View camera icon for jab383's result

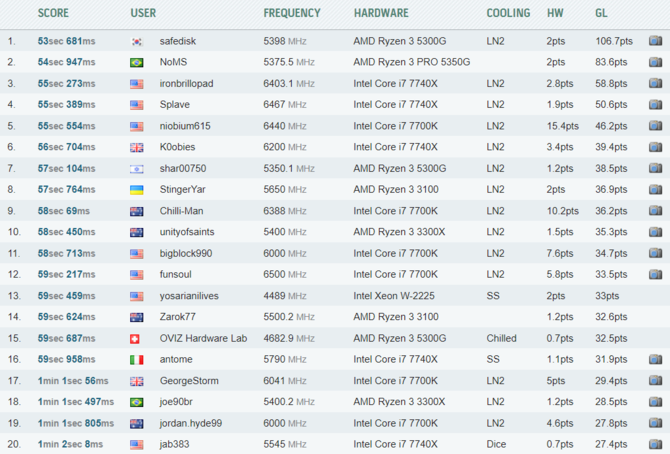coord(655,444)
